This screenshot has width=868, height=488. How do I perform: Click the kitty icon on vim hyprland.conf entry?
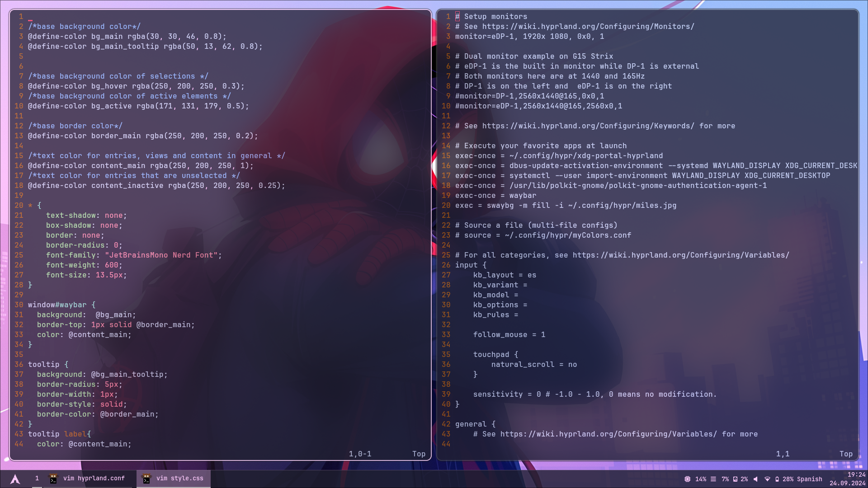point(53,479)
